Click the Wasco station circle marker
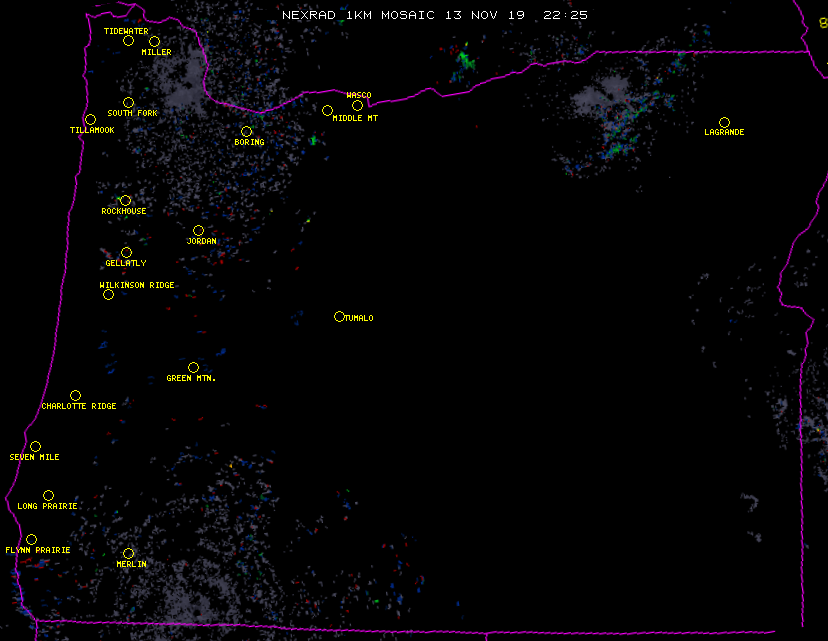Viewport: 828px width, 641px height. (x=357, y=106)
